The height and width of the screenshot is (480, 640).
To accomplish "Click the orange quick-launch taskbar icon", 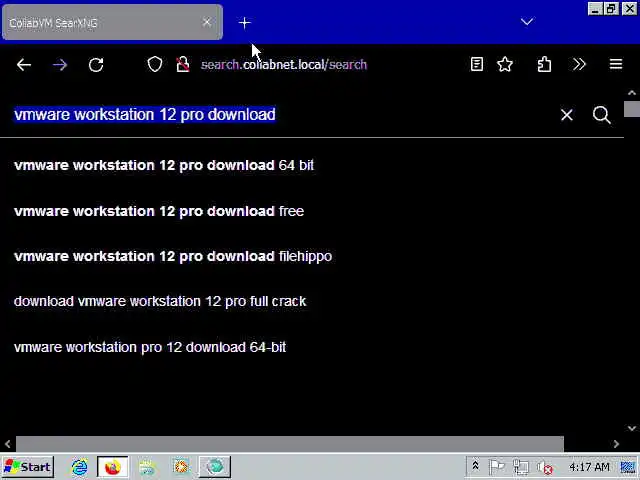I will [181, 467].
